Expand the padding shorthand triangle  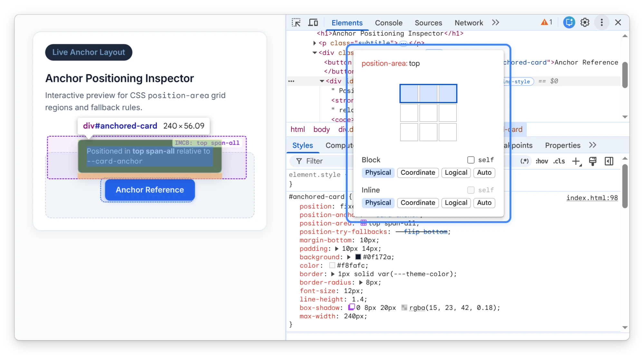337,249
